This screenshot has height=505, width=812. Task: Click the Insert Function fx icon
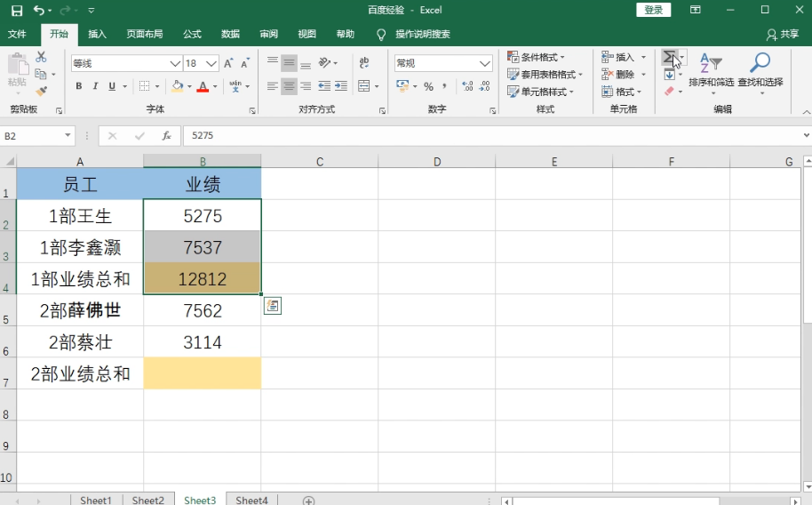tap(167, 136)
